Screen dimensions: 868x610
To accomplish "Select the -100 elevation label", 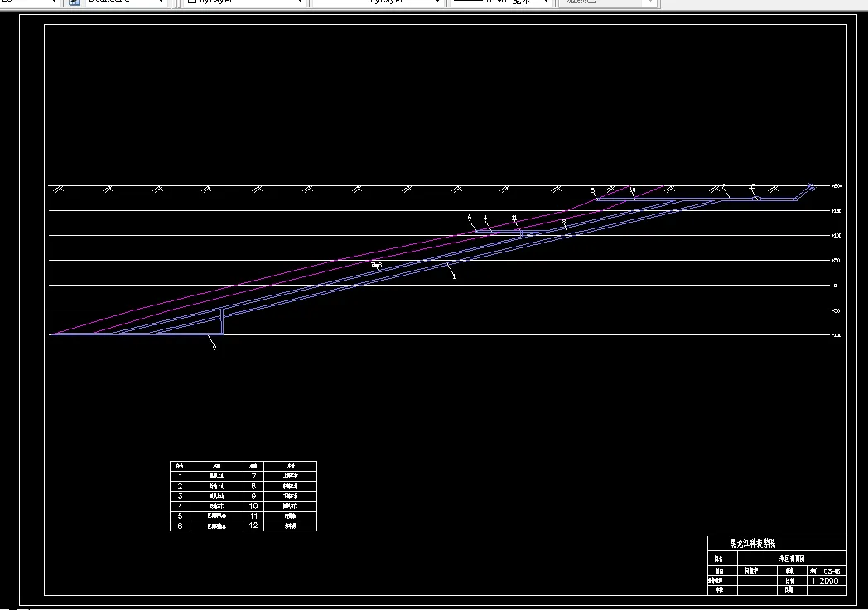I will point(837,335).
